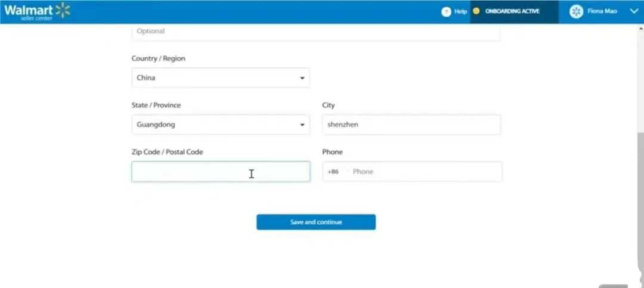Focus the Zip Code / Postal Code field
Viewport: 644px width, 288px height.
click(220, 172)
